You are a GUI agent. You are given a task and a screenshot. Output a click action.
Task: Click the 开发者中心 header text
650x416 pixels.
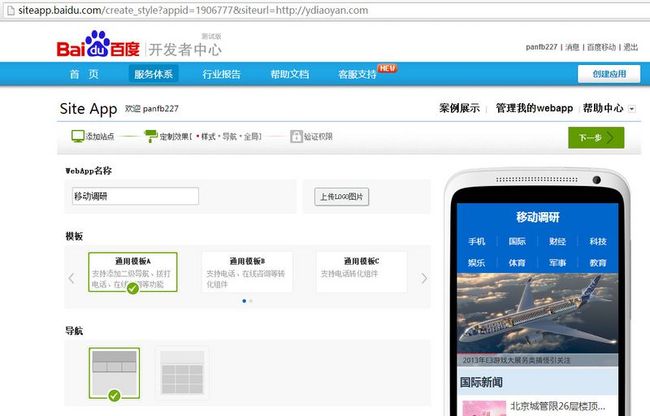coord(185,50)
